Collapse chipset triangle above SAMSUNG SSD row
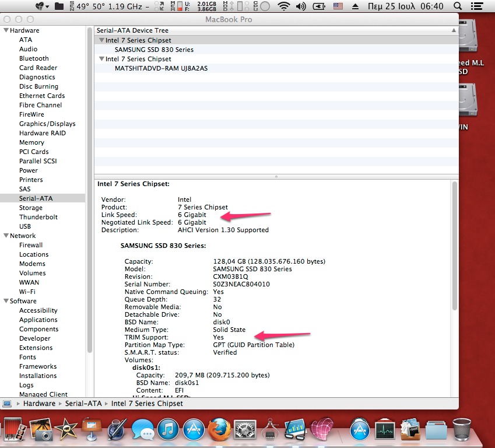Screen dimensions: 495x448 (x=101, y=40)
